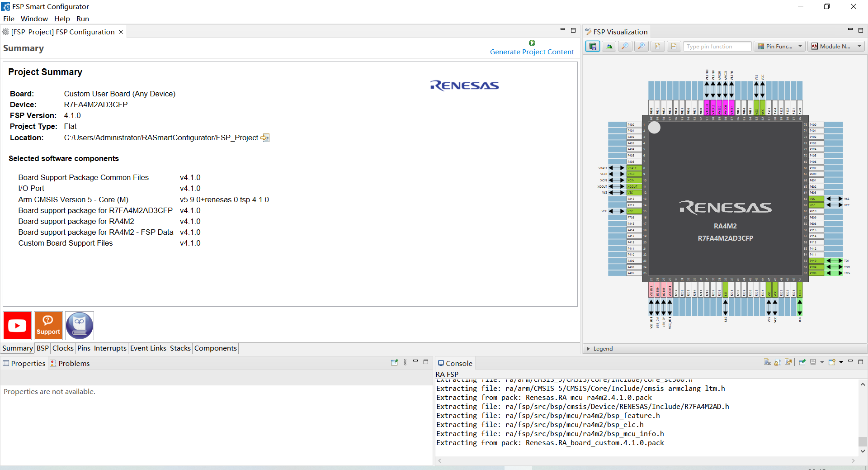This screenshot has height=470, width=868.
Task: Zoom in the chip package view
Action: coord(642,46)
